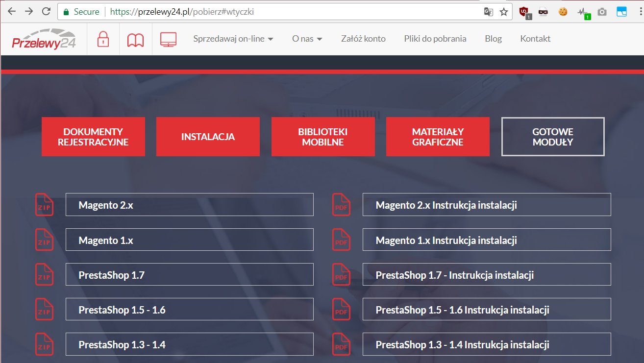Viewport: 644px width, 363px height.
Task: Click ZIP icon next to PrestaShop 1.3 - 1.4
Action: (x=44, y=344)
